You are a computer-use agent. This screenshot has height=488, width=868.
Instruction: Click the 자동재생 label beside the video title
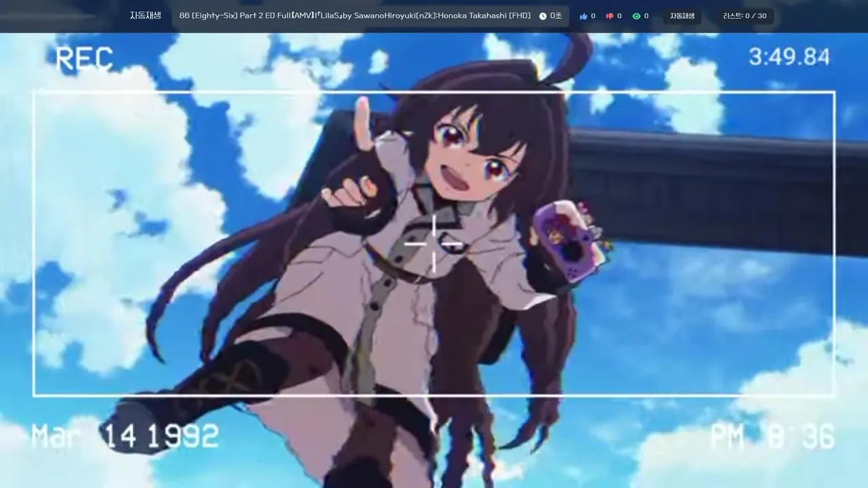click(x=145, y=16)
